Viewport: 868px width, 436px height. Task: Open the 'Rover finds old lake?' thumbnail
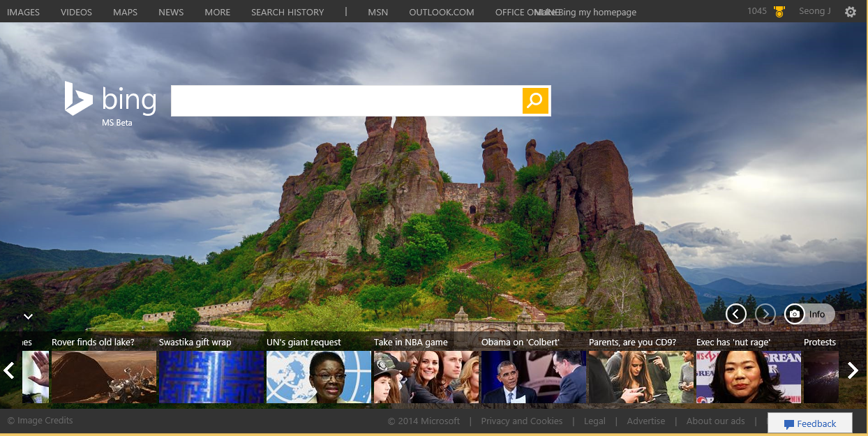click(104, 377)
